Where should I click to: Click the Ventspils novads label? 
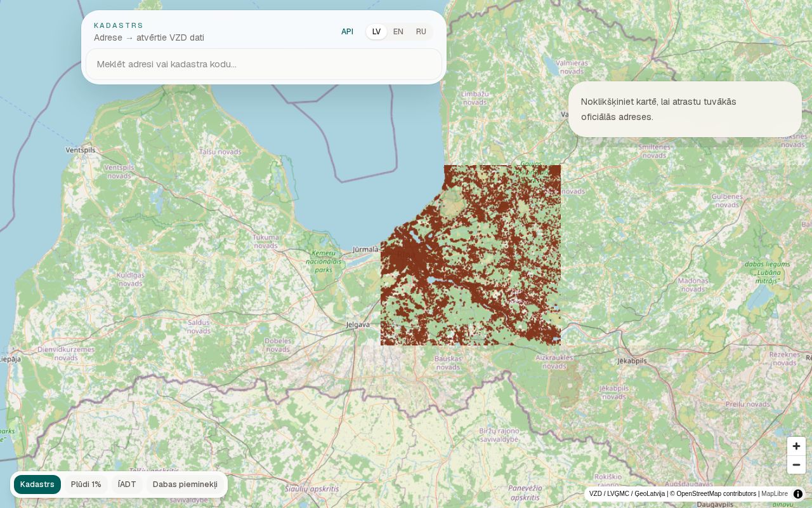(x=120, y=171)
